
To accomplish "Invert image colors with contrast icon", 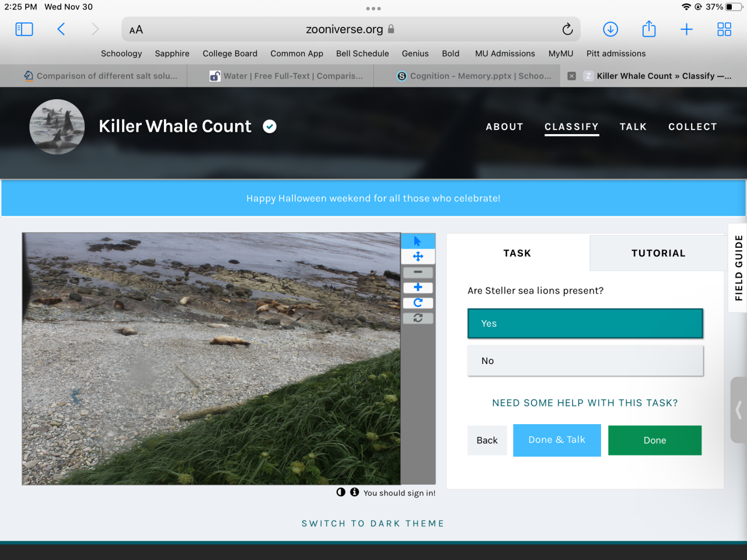I will [341, 492].
